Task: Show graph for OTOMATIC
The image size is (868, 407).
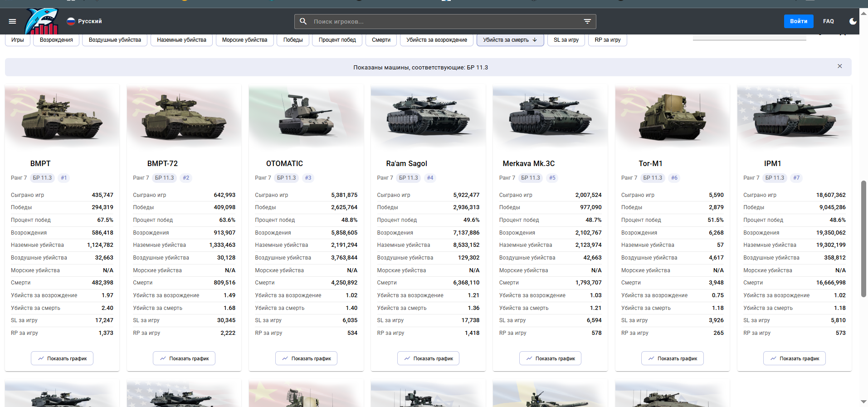Action: coord(306,358)
